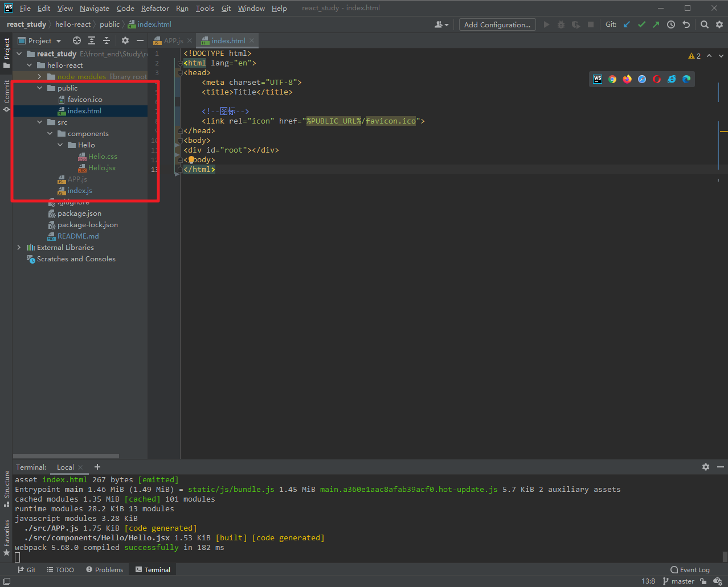
Task: Collapse the components folder
Action: [50, 133]
